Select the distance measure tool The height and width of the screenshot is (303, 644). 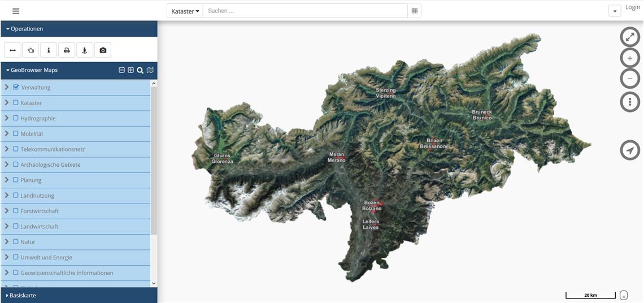tap(12, 50)
